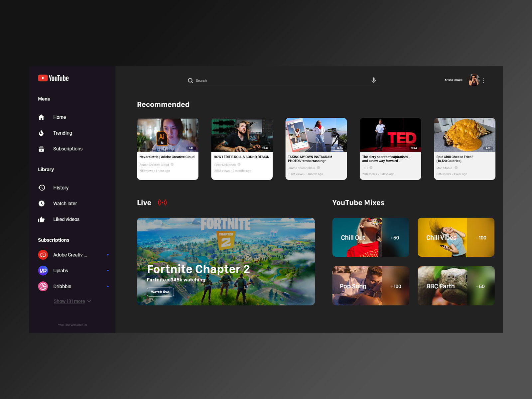Click the red live broadcast icon
Image resolution: width=532 pixels, height=399 pixels.
(162, 202)
